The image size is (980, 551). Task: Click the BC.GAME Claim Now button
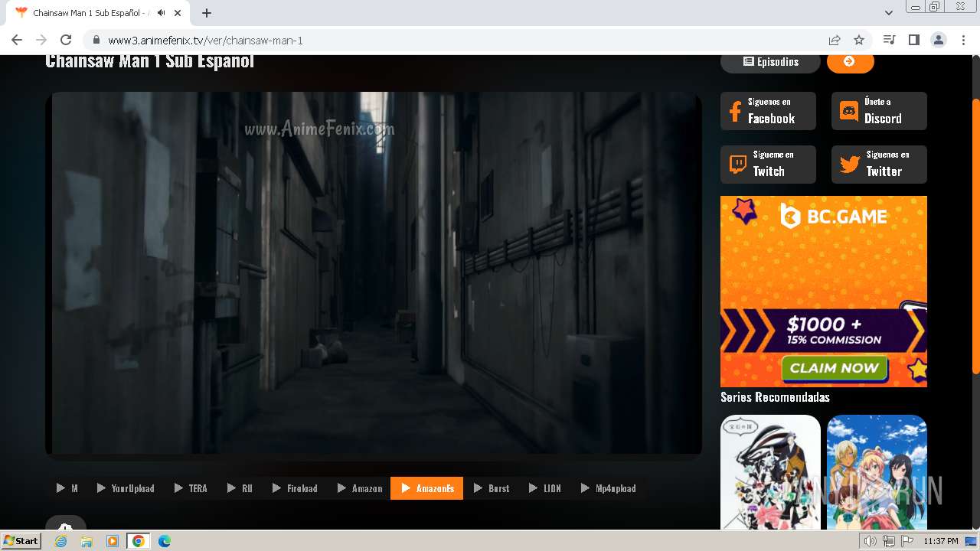pyautogui.click(x=834, y=368)
